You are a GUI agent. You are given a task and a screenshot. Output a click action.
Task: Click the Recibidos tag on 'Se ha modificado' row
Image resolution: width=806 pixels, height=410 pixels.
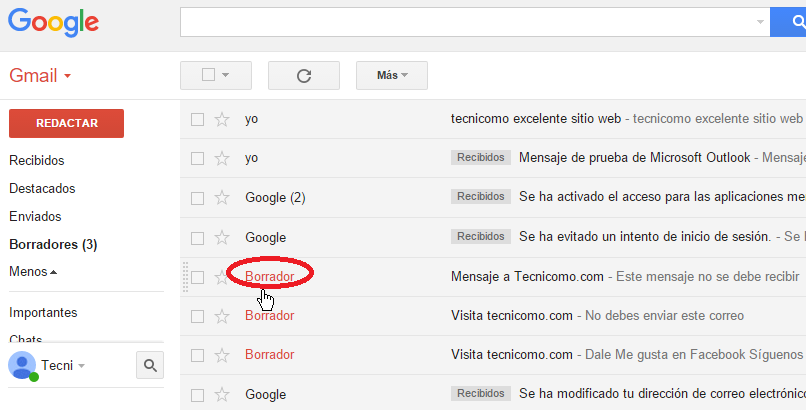click(x=481, y=394)
